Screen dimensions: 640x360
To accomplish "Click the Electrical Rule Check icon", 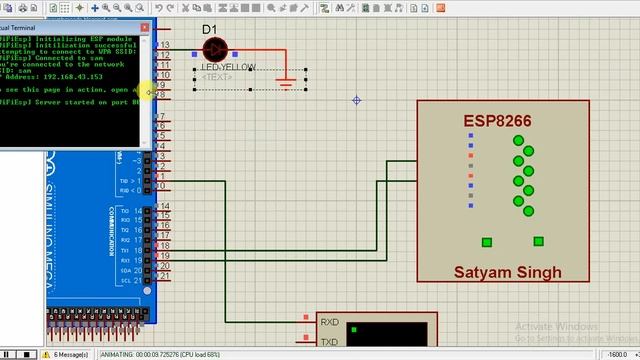I will tap(425, 8).
